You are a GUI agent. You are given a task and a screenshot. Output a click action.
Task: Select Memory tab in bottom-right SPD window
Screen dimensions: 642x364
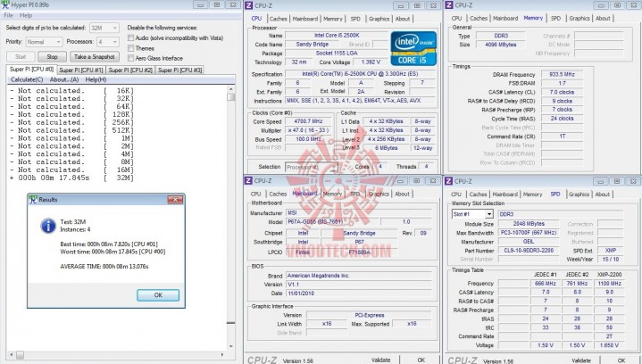coord(532,194)
